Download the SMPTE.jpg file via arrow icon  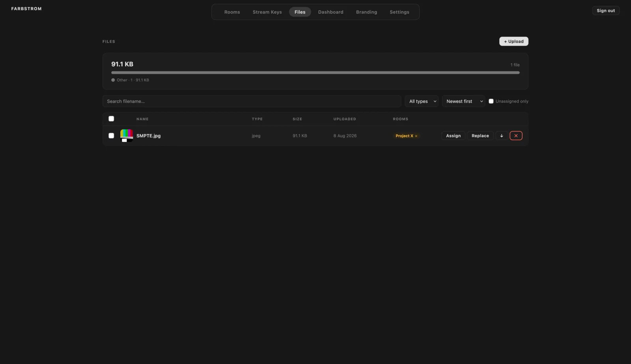point(502,136)
